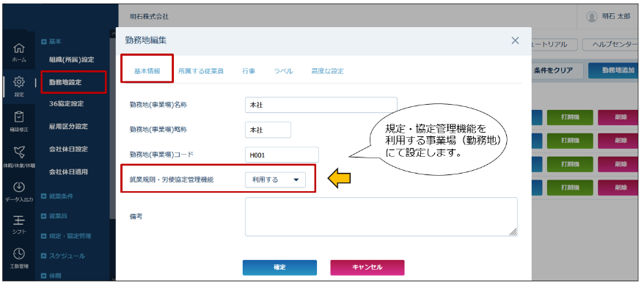Expand the スケジュール section
Viewport: 644px width, 285px height.
pyautogui.click(x=43, y=256)
